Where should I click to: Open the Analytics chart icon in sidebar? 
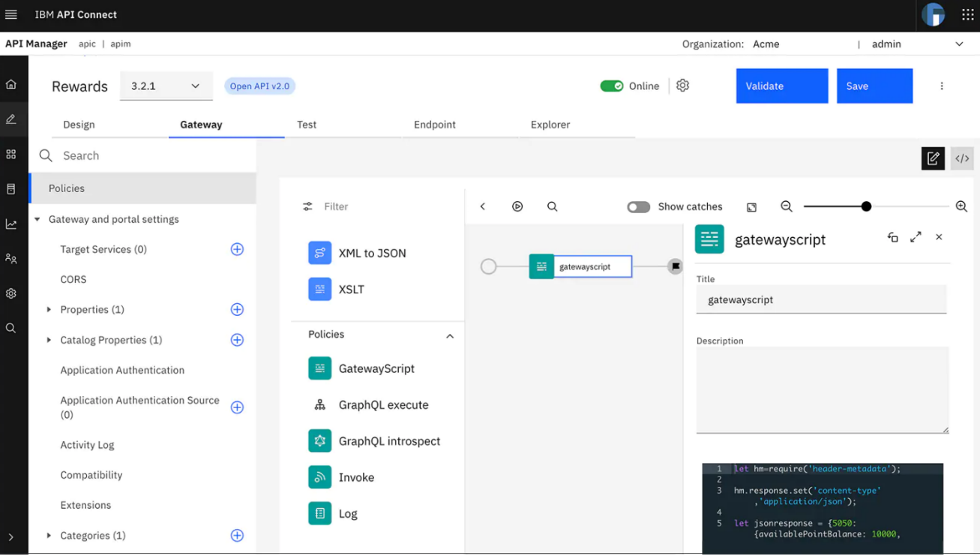point(11,224)
